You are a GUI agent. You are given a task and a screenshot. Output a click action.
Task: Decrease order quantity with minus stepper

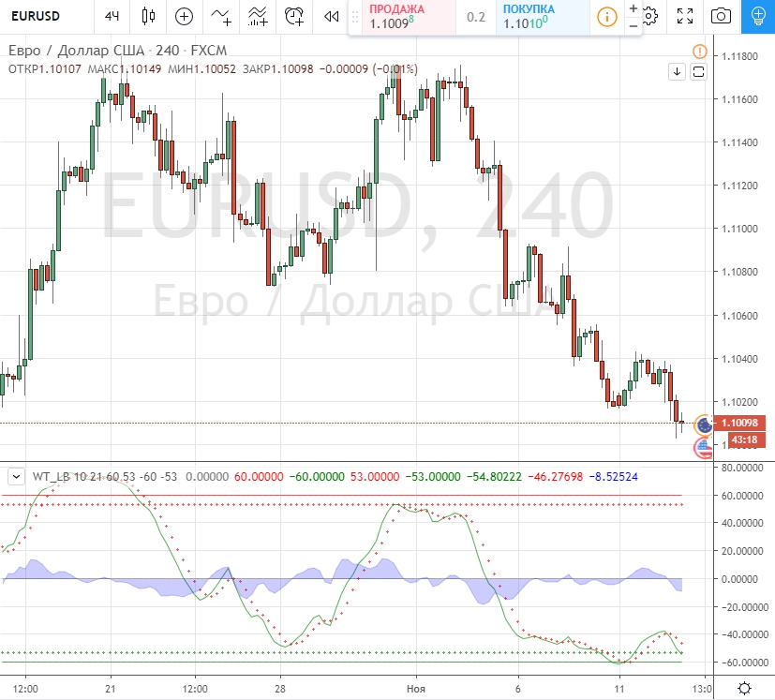click(633, 25)
